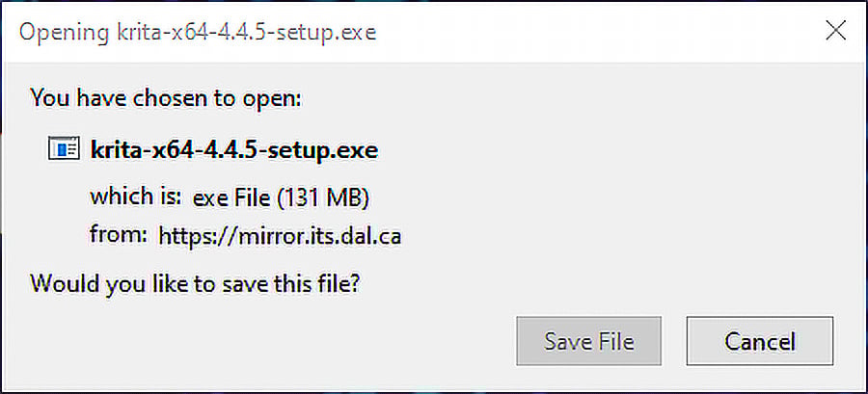The width and height of the screenshot is (868, 394).
Task: Click blank gray area left of Save File
Action: click(266, 341)
